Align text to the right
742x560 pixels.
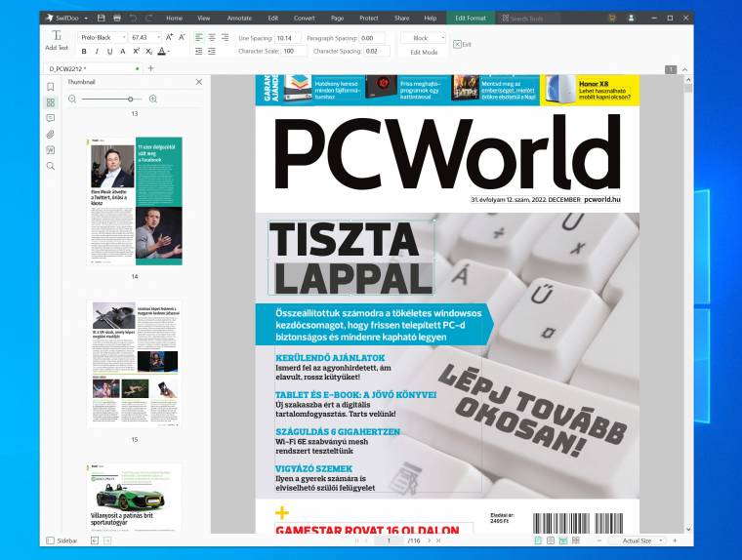click(x=225, y=37)
